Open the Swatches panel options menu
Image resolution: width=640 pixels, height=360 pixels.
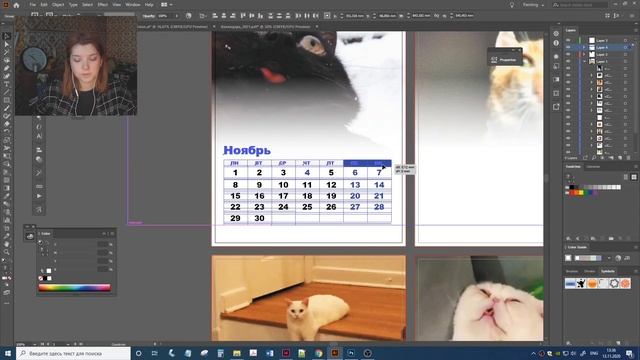[636, 167]
